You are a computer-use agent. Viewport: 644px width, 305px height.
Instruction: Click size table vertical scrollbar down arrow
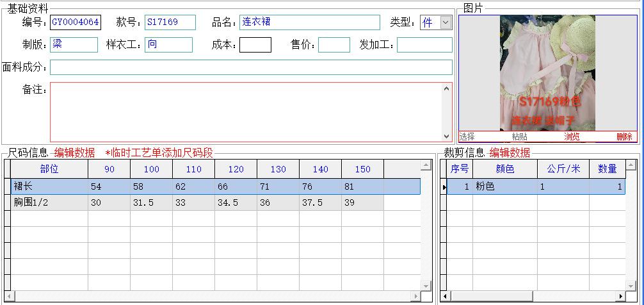[426, 286]
